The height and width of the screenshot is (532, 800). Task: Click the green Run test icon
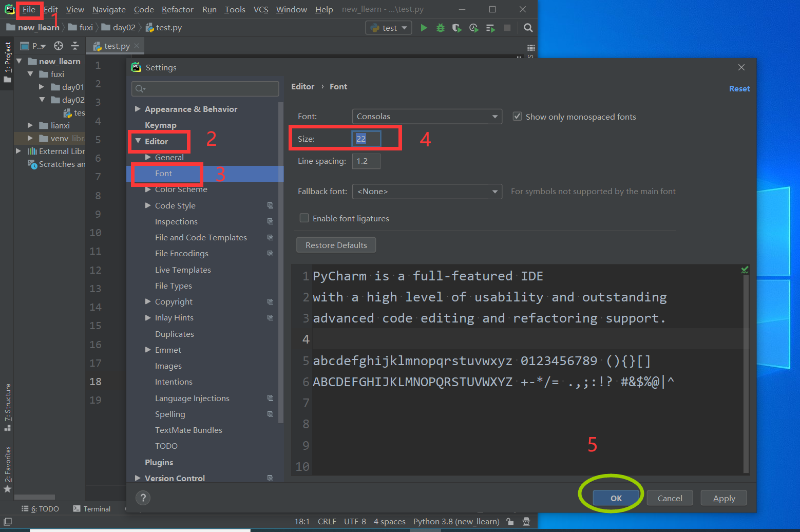(424, 28)
